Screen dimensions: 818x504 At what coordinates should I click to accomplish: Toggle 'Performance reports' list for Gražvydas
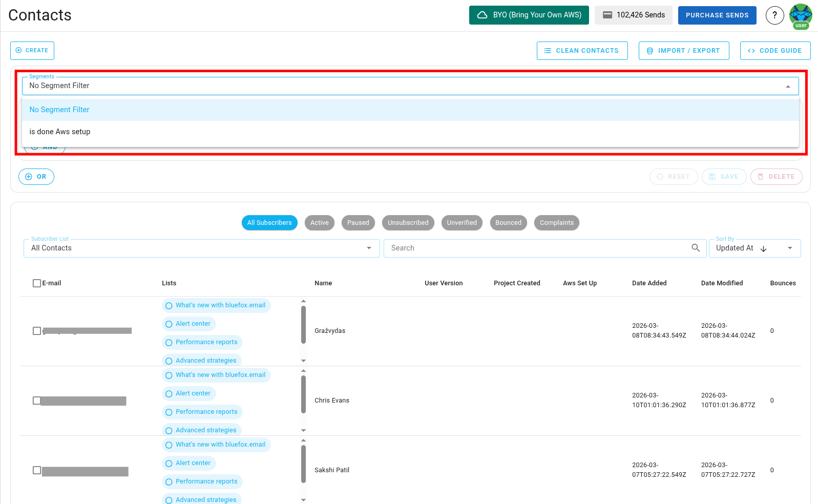(x=202, y=342)
